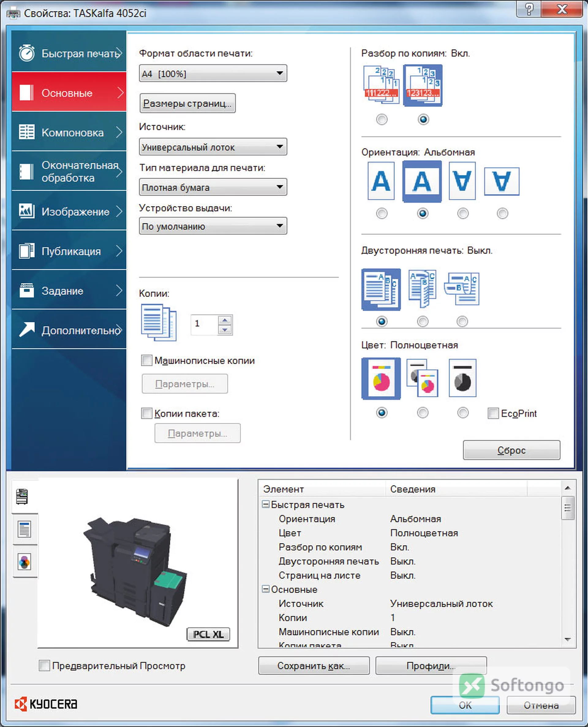Select the flip on short edge duplex icon
The image size is (588, 727).
462,289
